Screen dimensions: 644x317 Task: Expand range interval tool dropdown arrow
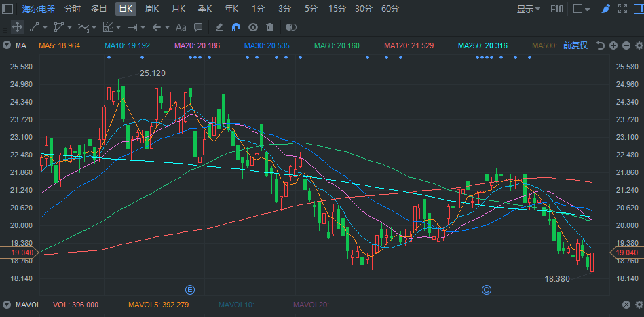click(143, 28)
